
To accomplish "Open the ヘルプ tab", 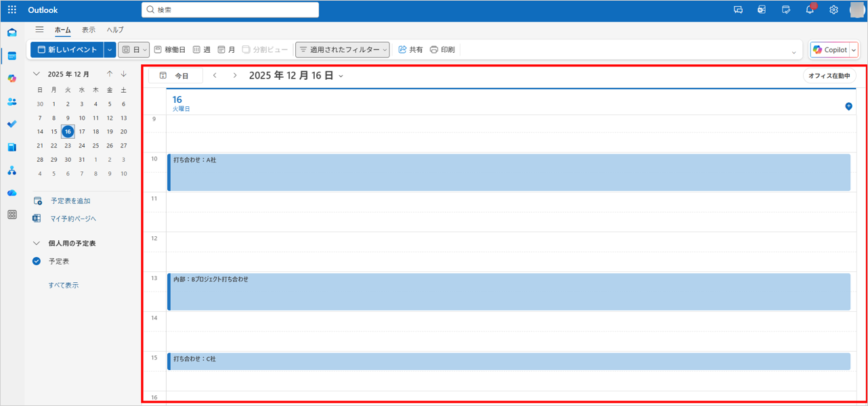I will (x=115, y=30).
